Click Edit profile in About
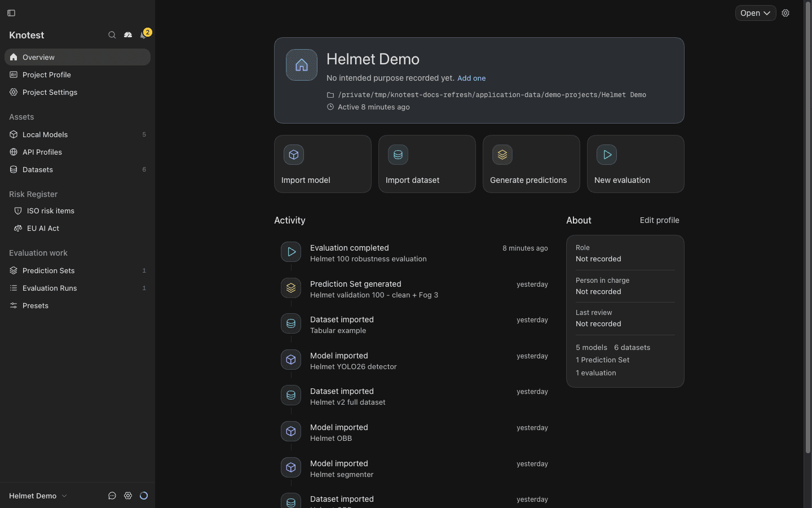Image resolution: width=812 pixels, height=508 pixels. click(x=659, y=220)
